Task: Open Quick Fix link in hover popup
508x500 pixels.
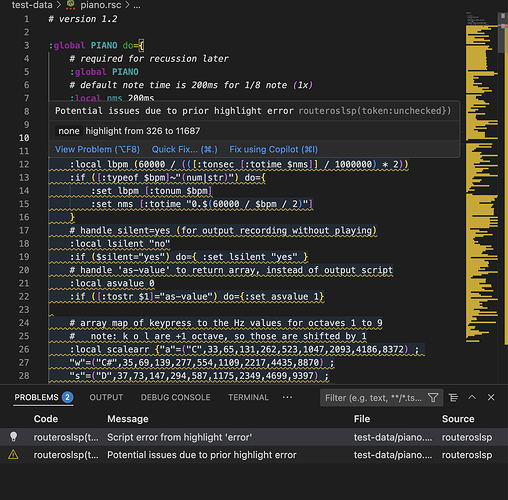Action: (x=185, y=149)
